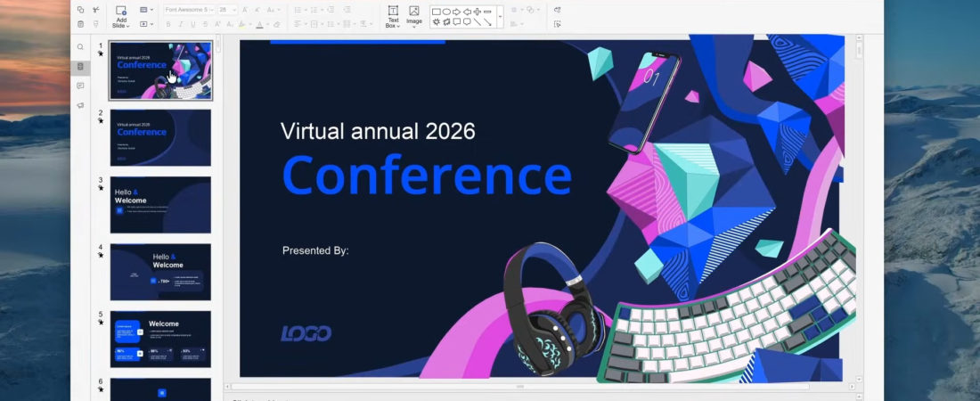980x401 pixels.
Task: Select the ellipse shape in gallery
Action: click(446, 12)
